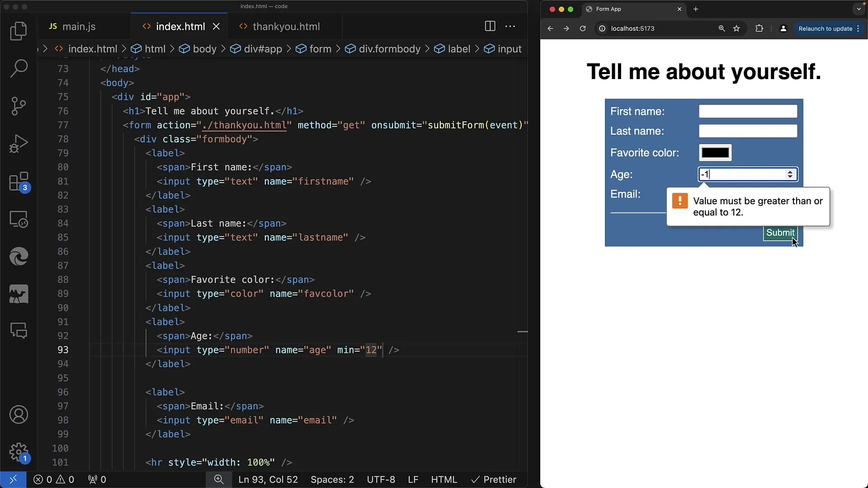The height and width of the screenshot is (488, 868).
Task: Switch to the main.js tab
Action: [x=79, y=26]
